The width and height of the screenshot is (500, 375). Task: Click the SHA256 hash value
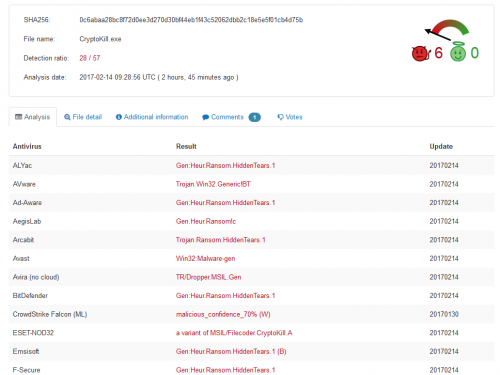click(x=191, y=20)
